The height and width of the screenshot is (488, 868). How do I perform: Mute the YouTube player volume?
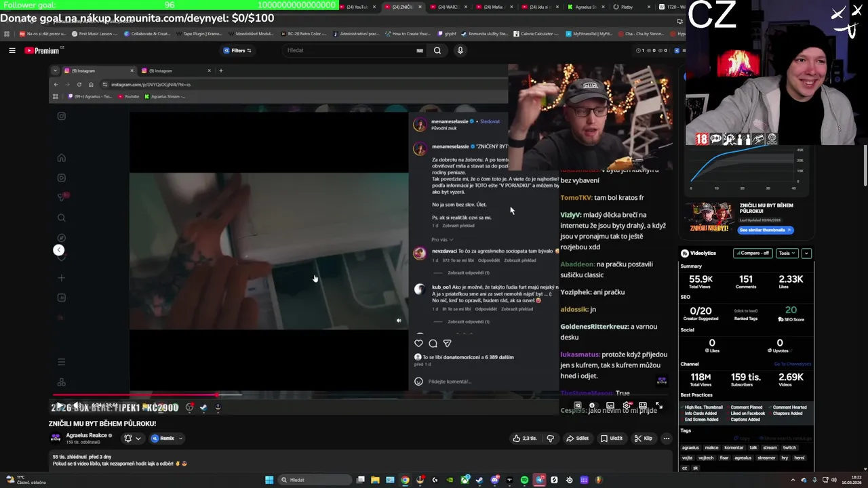point(77,407)
